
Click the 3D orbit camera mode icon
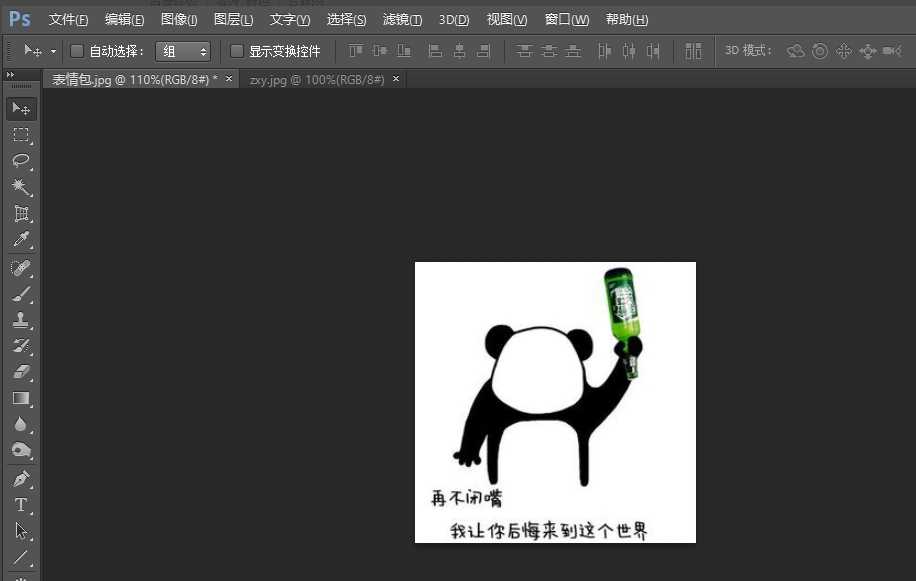point(795,51)
